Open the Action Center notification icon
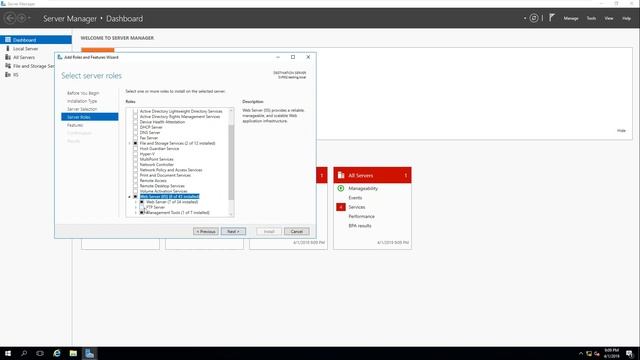 coord(629,353)
